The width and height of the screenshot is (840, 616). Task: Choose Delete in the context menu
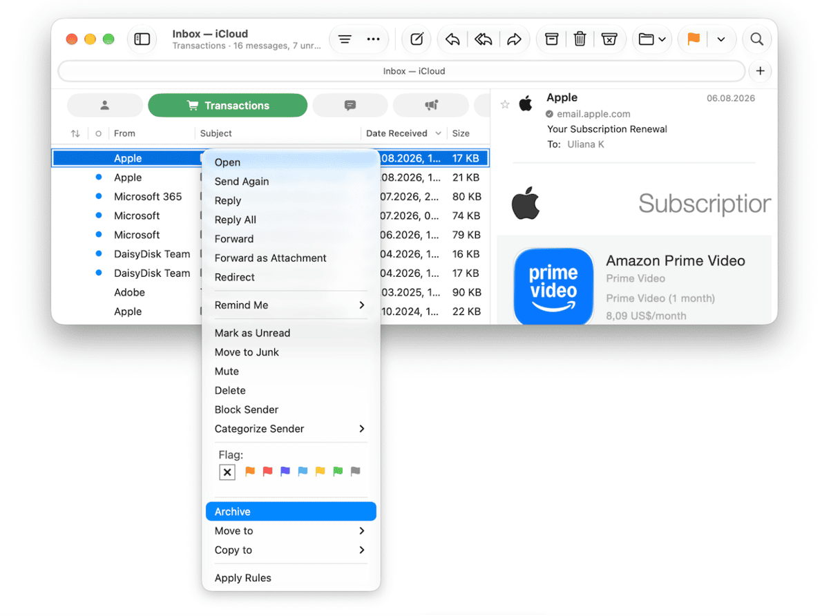click(291, 390)
